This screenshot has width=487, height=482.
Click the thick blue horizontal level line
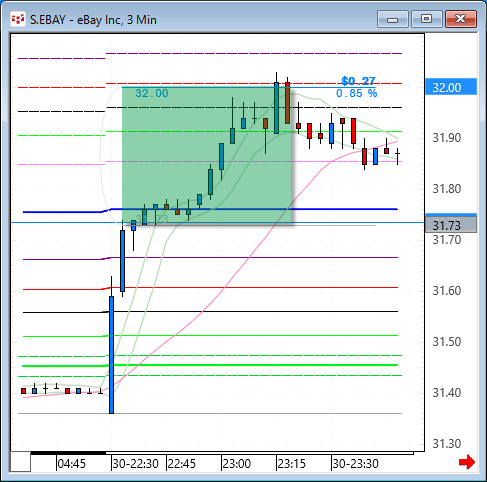(210, 210)
